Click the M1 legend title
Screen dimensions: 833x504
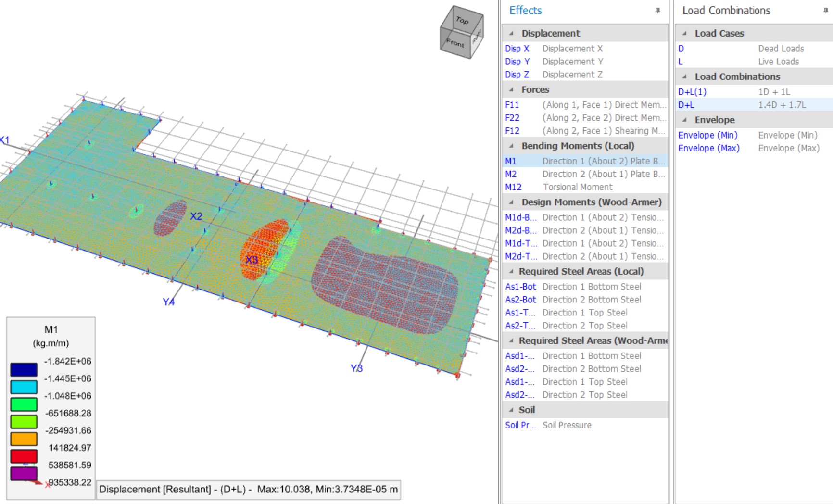click(51, 329)
